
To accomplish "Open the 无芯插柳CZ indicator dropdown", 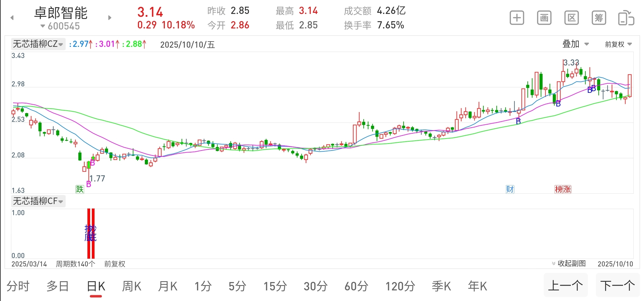I will click(38, 44).
